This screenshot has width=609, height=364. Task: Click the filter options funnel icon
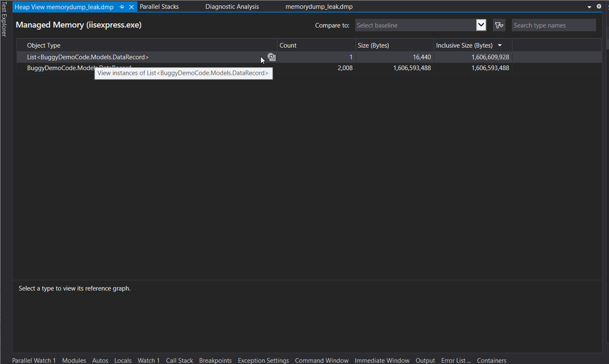[499, 25]
